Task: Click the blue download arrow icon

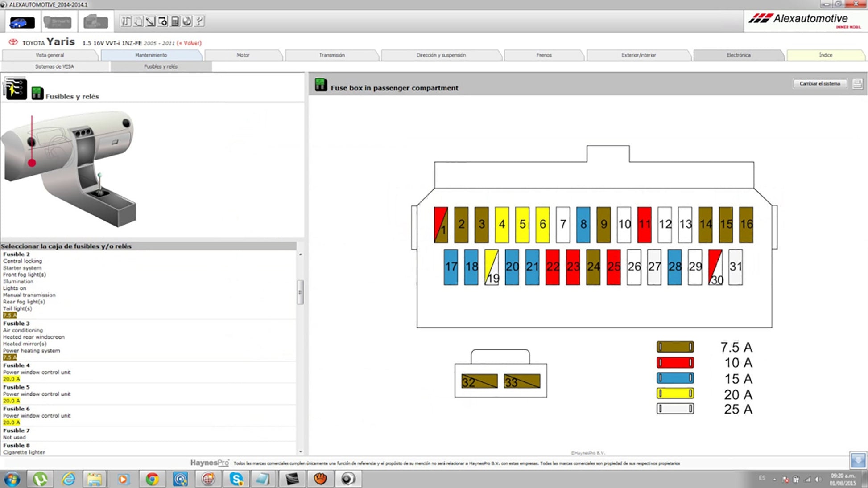Action: 858,460
